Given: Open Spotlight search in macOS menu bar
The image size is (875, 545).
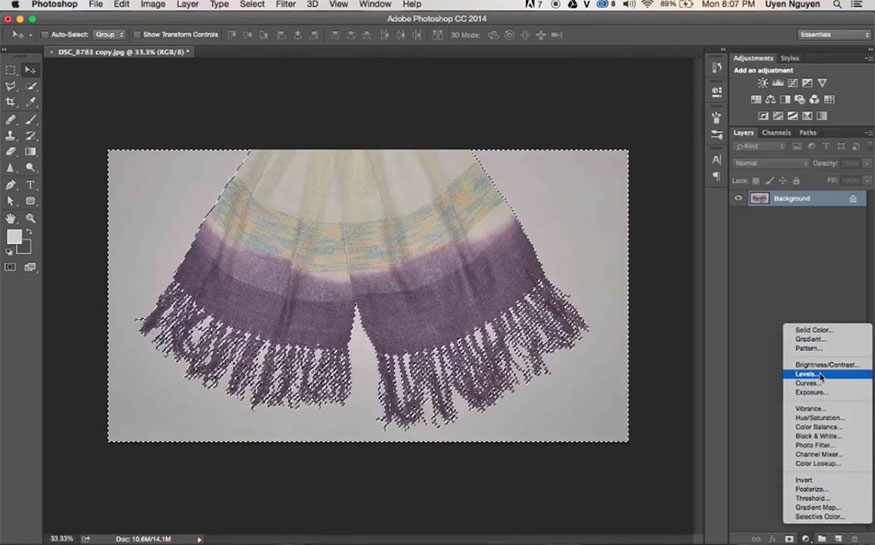Looking at the screenshot, I should (x=837, y=4).
